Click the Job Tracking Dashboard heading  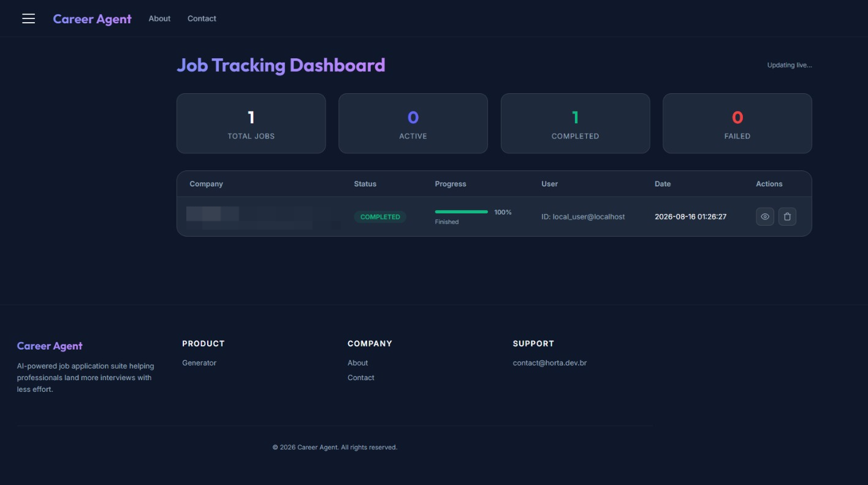(x=281, y=65)
